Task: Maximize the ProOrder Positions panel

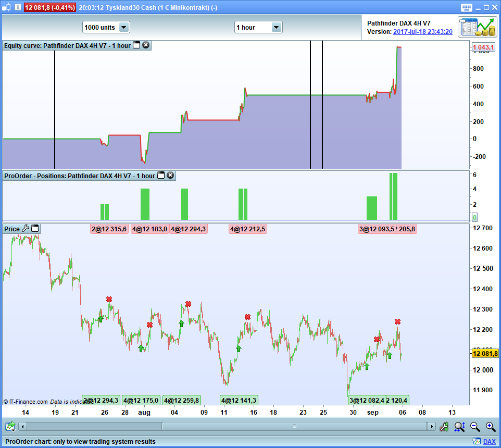Action: [161, 175]
